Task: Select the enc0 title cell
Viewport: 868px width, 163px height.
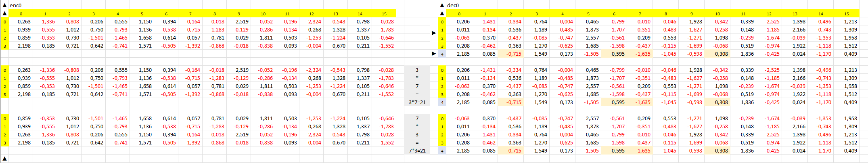Action: click(15, 5)
